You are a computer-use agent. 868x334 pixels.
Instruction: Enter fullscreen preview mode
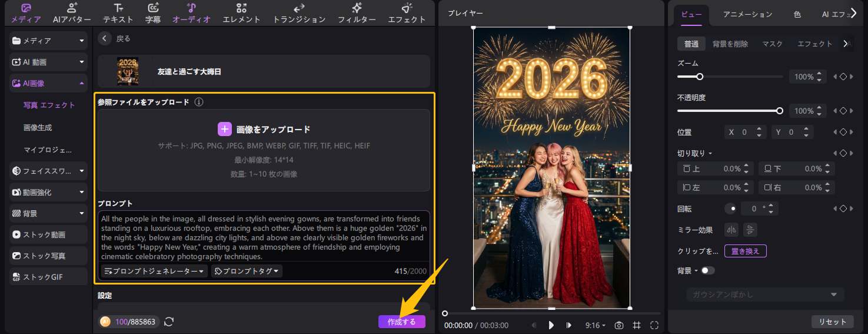tap(654, 325)
